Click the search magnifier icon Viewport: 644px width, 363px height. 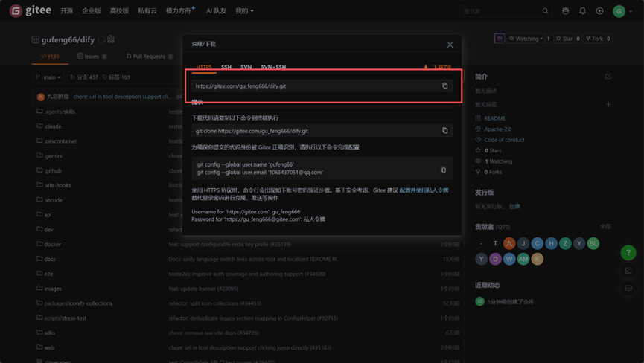point(545,11)
